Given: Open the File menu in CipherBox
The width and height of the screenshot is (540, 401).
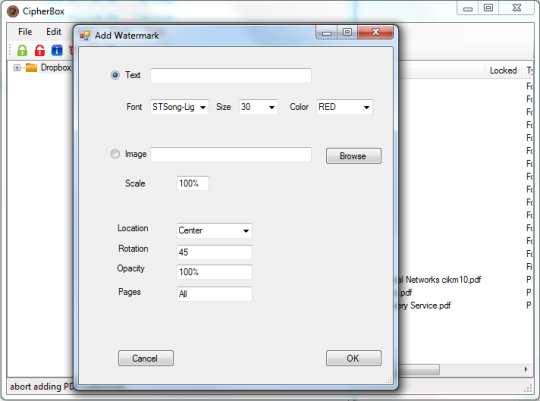Looking at the screenshot, I should tap(25, 32).
